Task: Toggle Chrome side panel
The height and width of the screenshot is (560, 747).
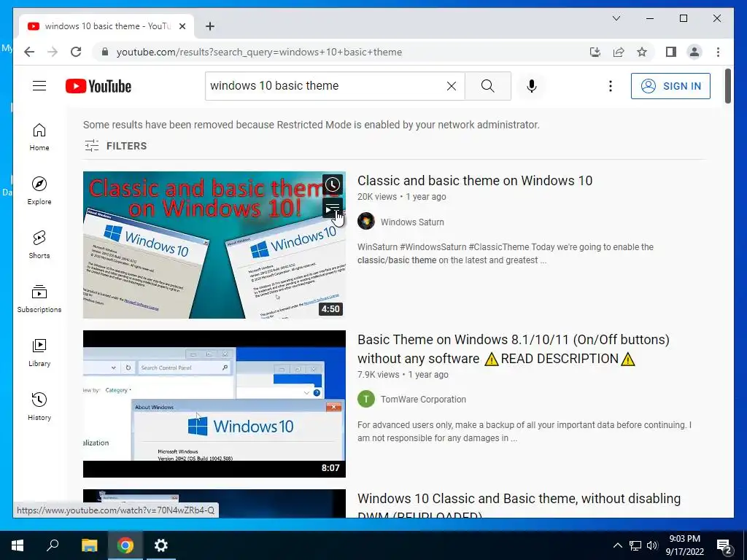Action: pyautogui.click(x=671, y=52)
